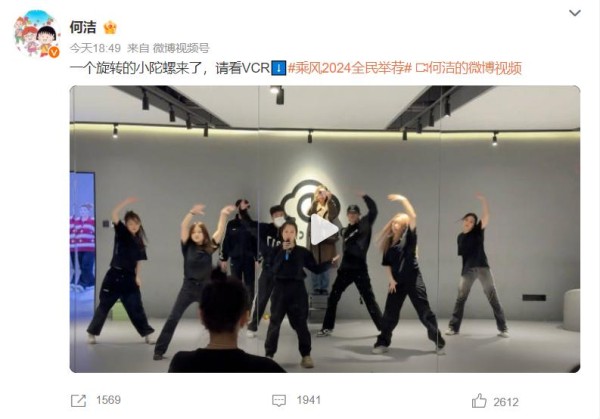600x419 pixels.
Task: Click the play button on the video
Action: tap(324, 230)
